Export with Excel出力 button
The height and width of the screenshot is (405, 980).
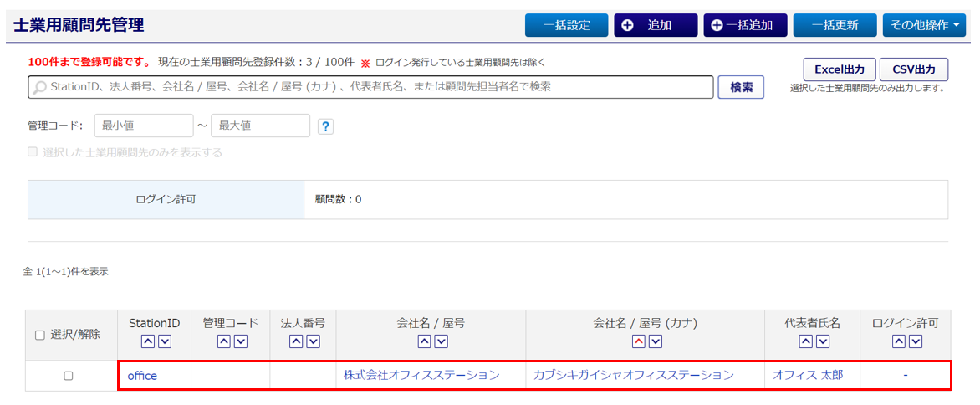click(840, 69)
